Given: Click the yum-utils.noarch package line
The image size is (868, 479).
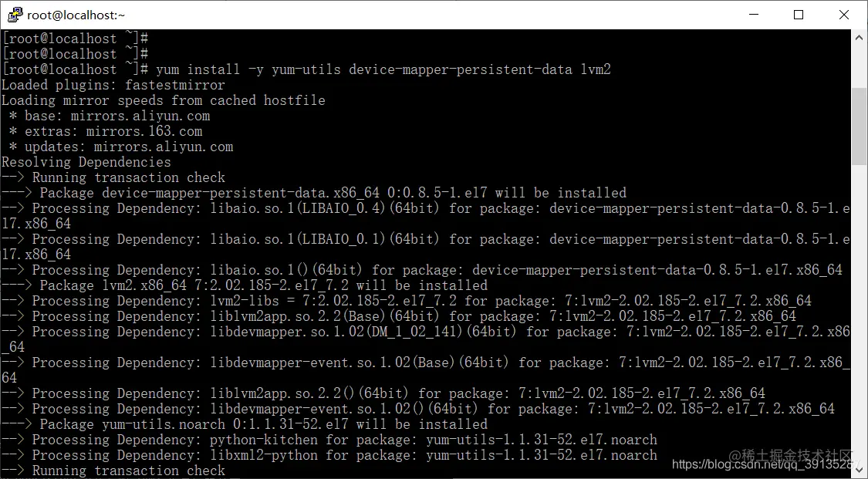Looking at the screenshot, I should click(x=231, y=424).
